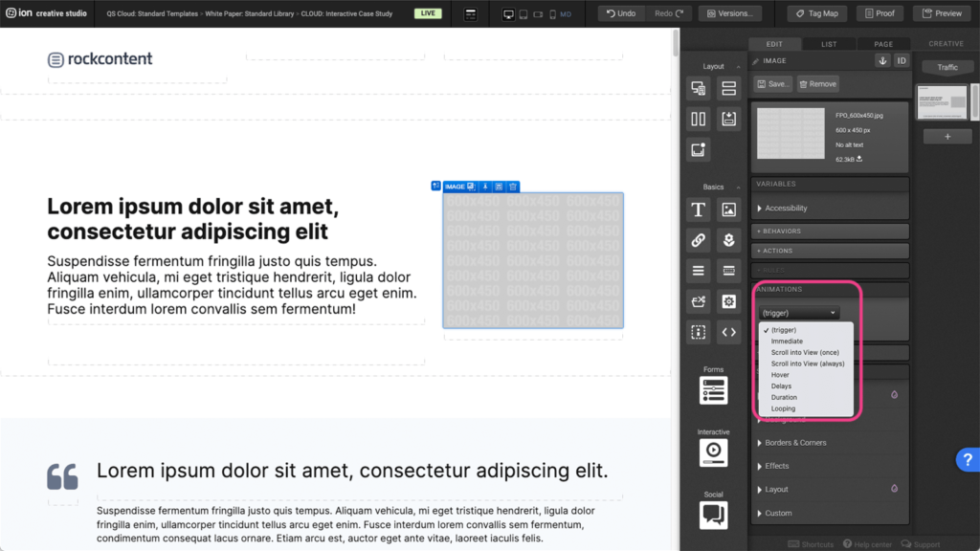Screen dimensions: 980x551
Task: Toggle the LIVE status badge
Action: pos(428,14)
